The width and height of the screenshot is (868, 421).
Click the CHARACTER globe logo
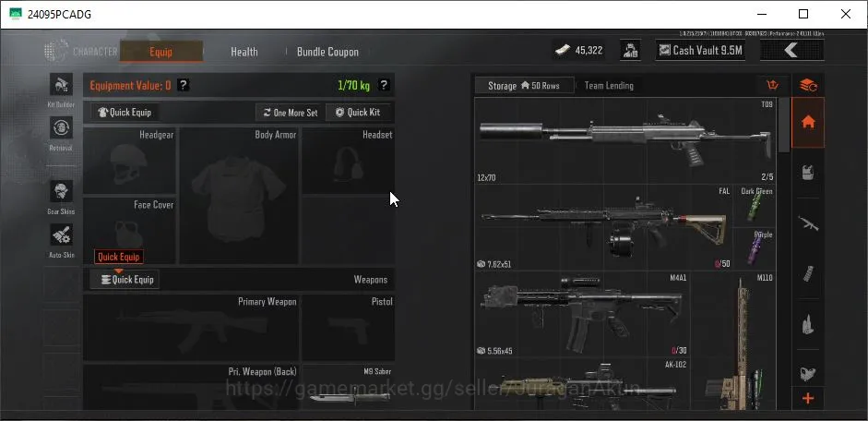[56, 51]
